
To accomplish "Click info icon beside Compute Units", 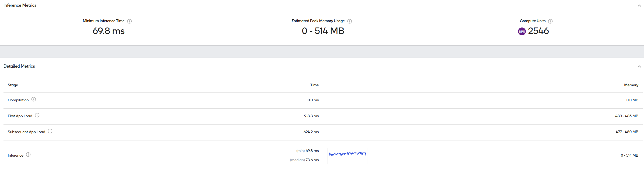I will (550, 21).
